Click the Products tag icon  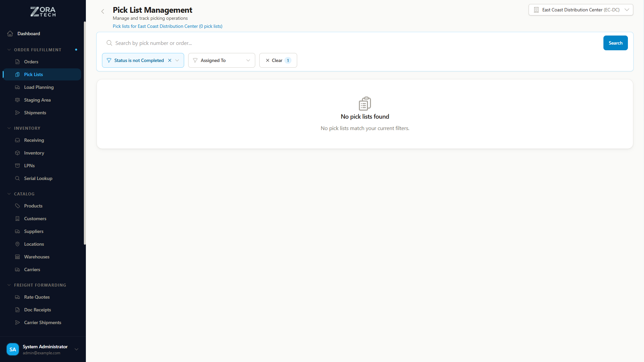coord(17,206)
